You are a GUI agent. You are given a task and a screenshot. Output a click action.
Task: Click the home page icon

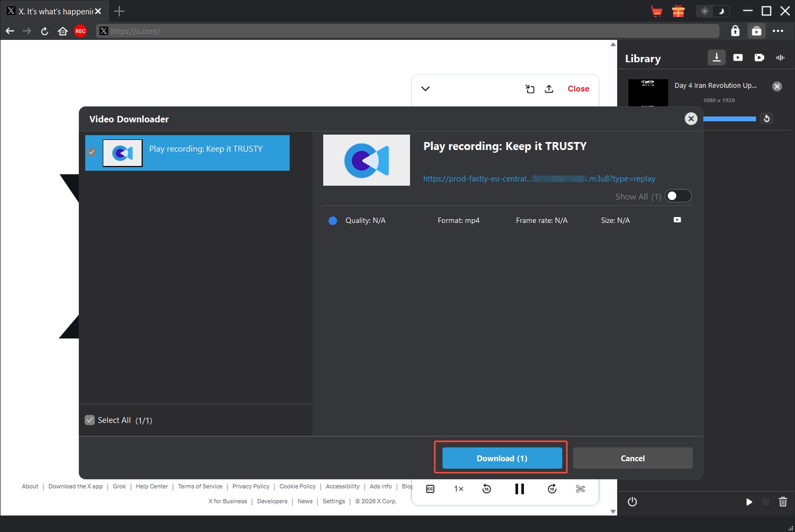coord(63,31)
